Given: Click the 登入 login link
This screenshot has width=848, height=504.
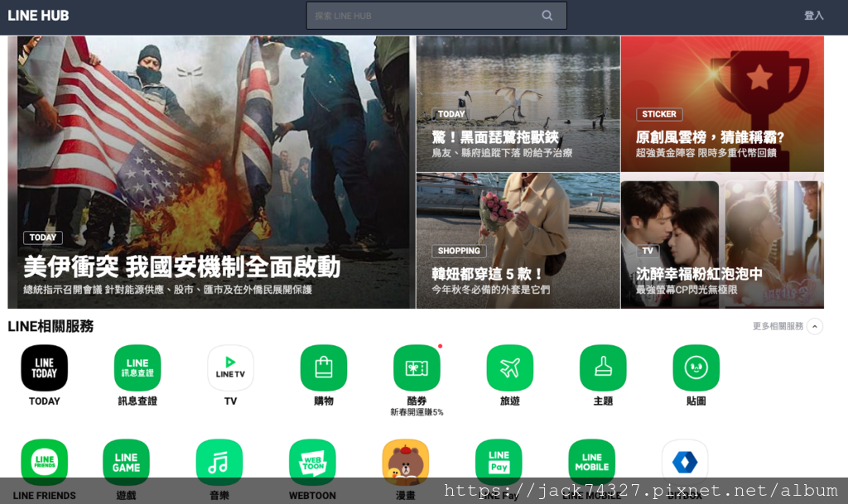Looking at the screenshot, I should [x=813, y=16].
